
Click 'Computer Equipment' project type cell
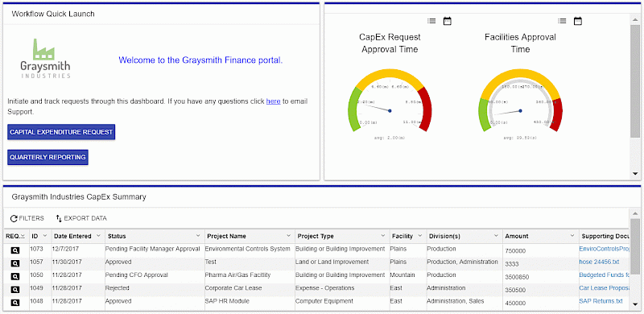[324, 301]
